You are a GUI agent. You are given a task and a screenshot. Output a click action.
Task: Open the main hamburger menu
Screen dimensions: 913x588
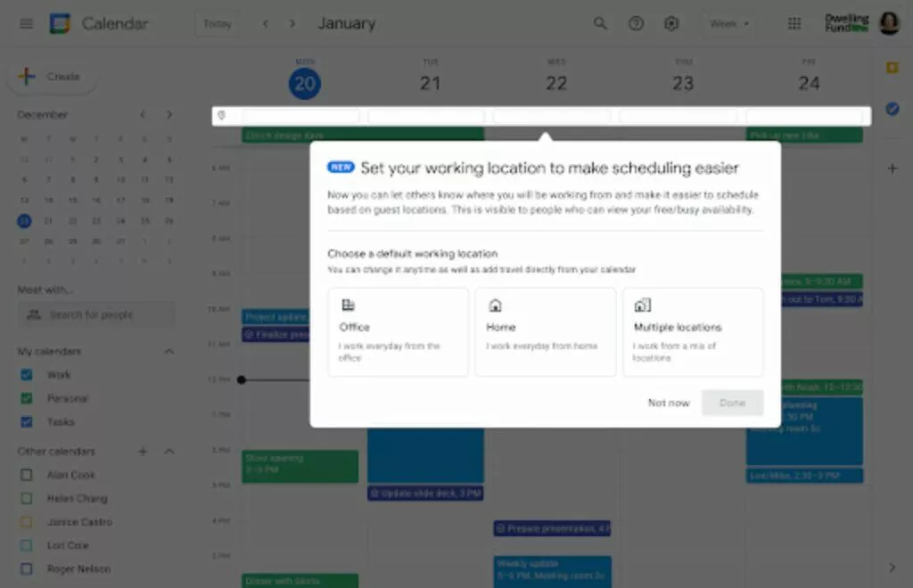pos(26,24)
